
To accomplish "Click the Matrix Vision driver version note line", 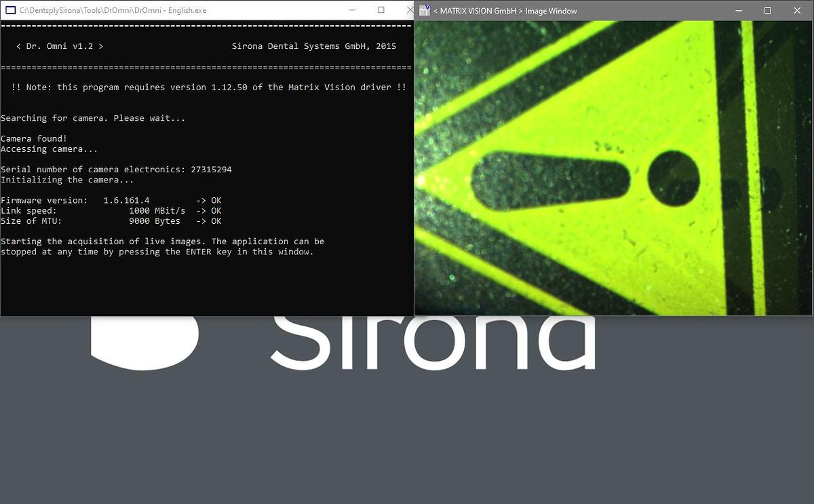I will click(x=208, y=88).
